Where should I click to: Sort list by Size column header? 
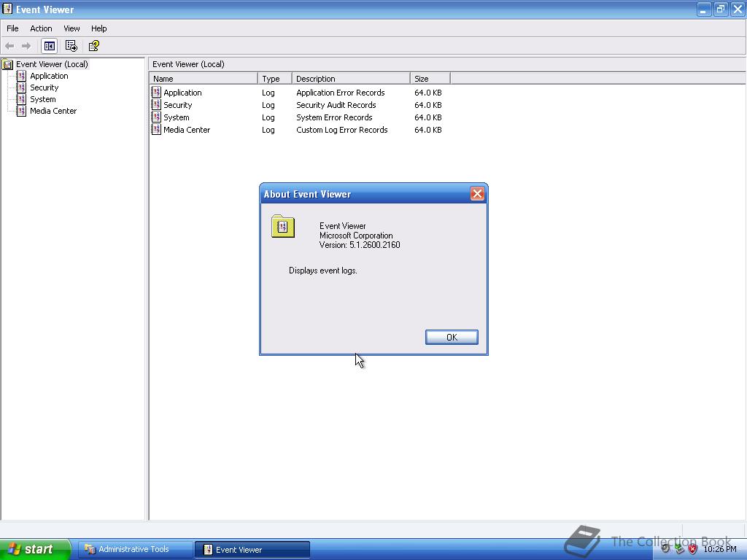click(x=430, y=79)
